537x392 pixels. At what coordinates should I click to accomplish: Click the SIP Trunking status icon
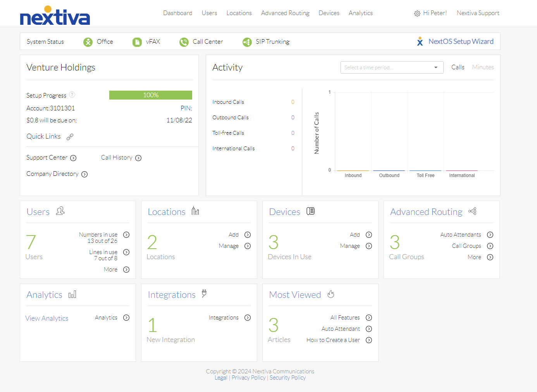[x=247, y=42]
